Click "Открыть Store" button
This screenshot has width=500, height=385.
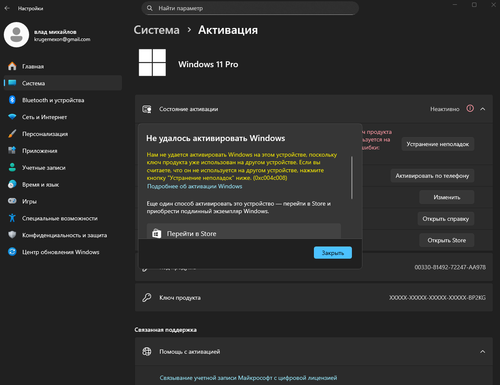click(447, 240)
